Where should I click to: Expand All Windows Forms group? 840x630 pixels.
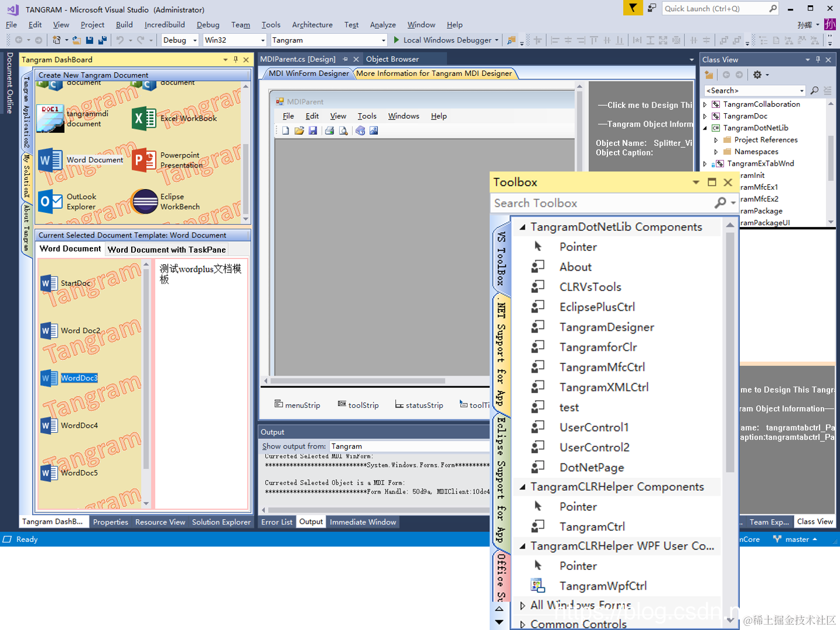[x=522, y=605]
